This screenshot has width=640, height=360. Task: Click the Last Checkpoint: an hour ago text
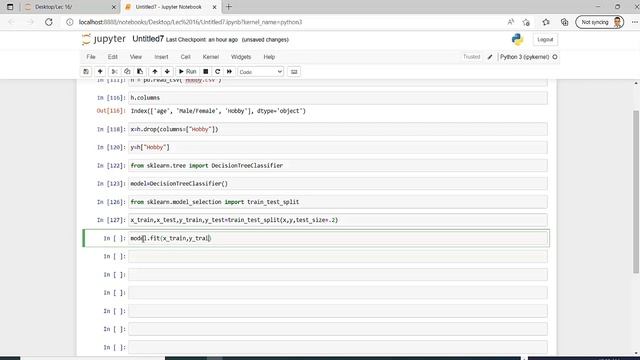(202, 40)
